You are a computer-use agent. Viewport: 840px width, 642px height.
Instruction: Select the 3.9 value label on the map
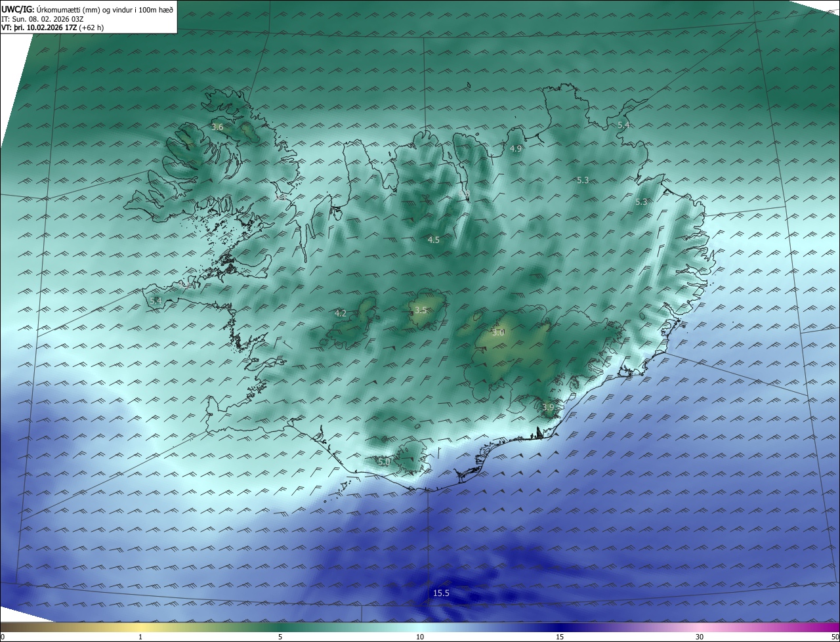(548, 408)
